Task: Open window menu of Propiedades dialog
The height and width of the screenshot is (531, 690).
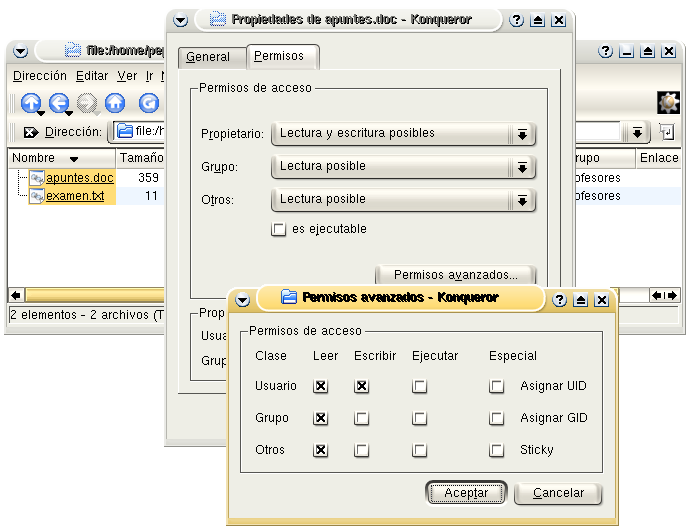Action: click(x=180, y=20)
